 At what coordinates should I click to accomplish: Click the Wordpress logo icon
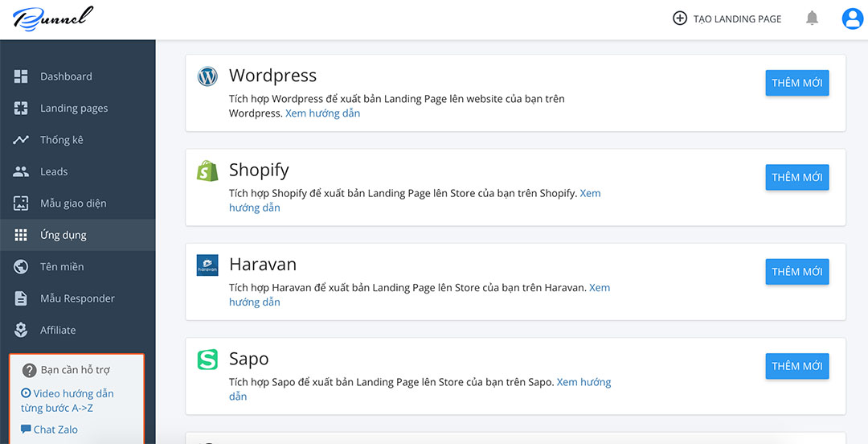207,76
